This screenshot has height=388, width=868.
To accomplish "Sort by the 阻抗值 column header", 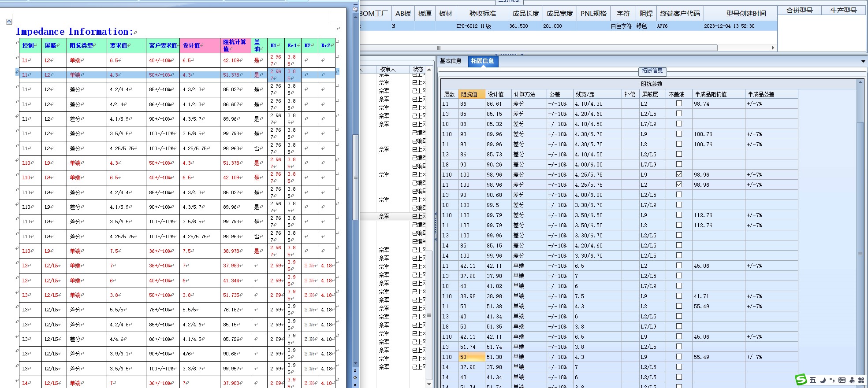I will (x=471, y=94).
